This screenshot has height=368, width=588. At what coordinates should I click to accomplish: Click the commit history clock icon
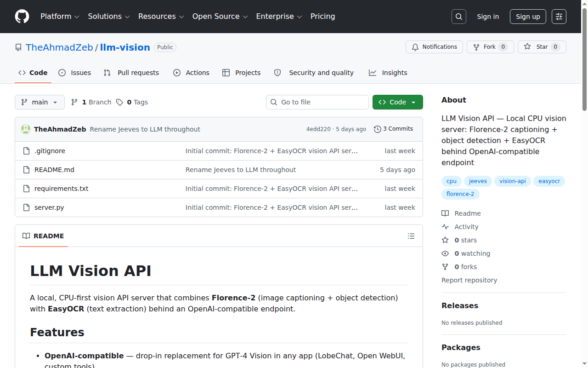378,129
